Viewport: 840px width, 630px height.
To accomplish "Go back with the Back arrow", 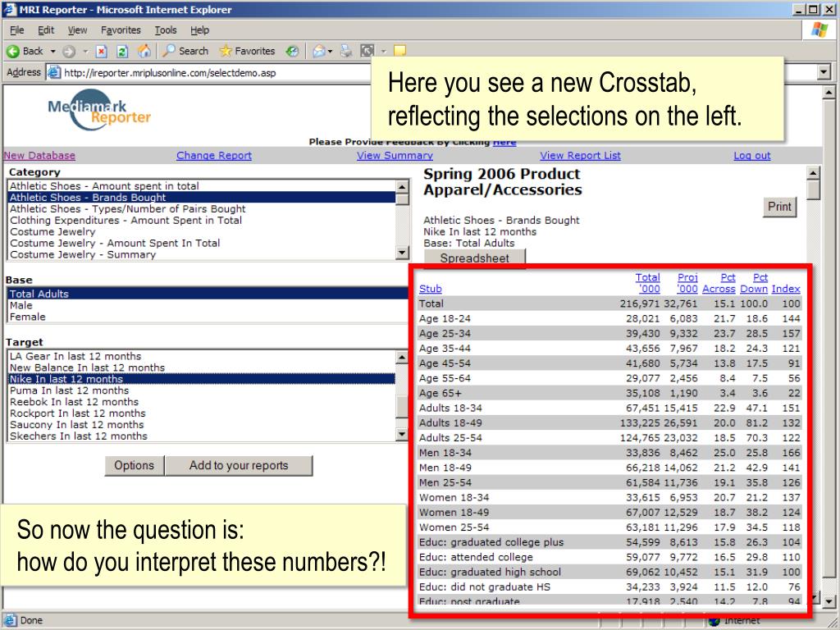I will [25, 51].
